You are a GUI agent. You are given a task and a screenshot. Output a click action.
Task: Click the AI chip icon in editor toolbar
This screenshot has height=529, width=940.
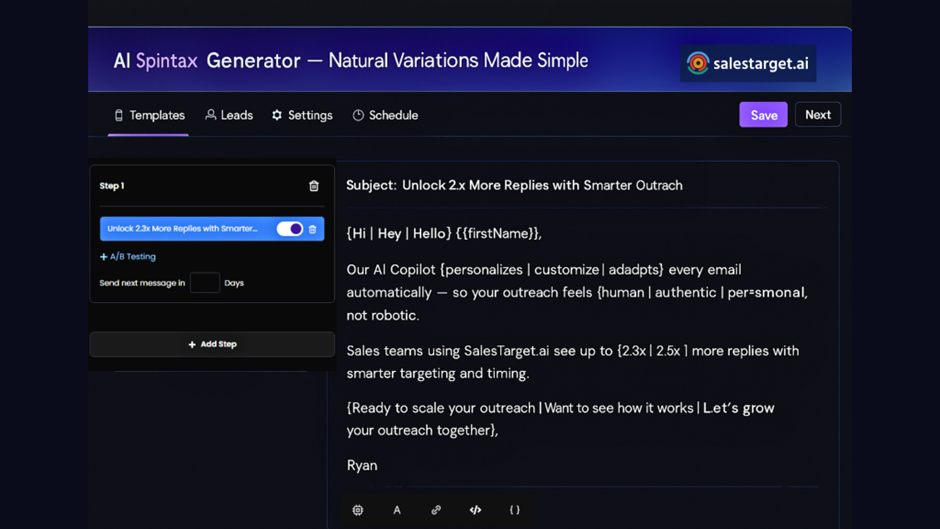pos(358,510)
